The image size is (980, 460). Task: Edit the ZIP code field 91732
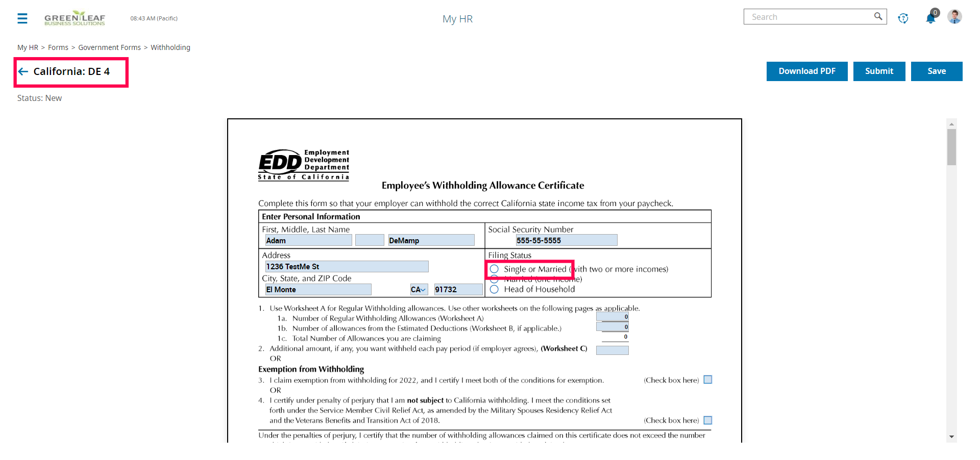coord(458,290)
